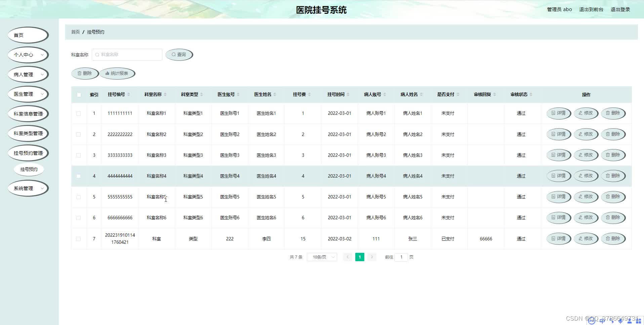This screenshot has height=325, width=644.
Task: Delete the 李四 doctor row
Action: coord(613,239)
